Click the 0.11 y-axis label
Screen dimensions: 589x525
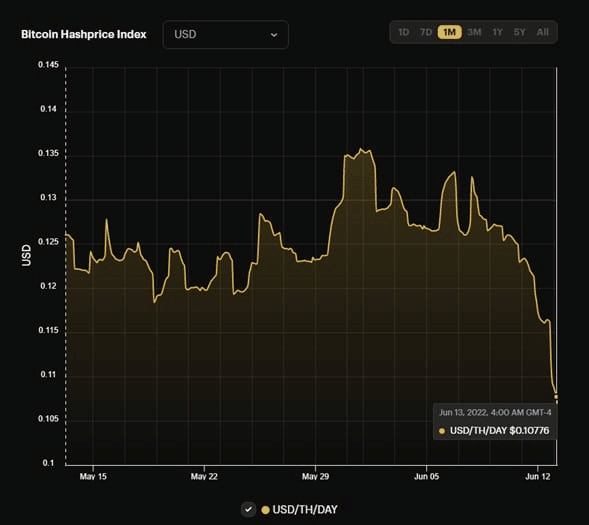pos(48,374)
